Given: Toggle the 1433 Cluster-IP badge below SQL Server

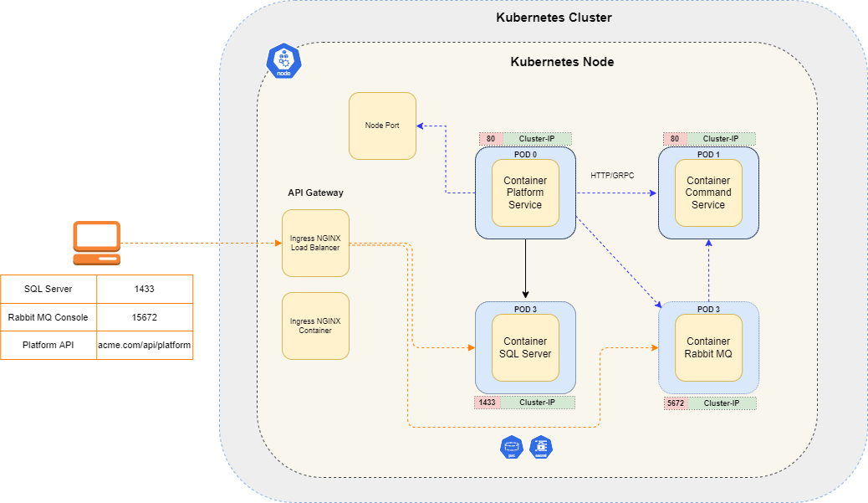Looking at the screenshot, I should tap(525, 403).
